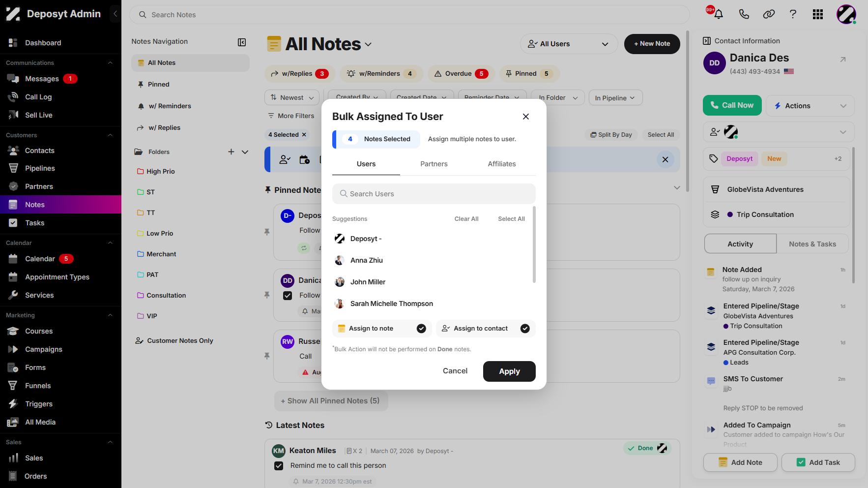868x488 pixels.
Task: Expand the Actions dropdown
Action: [810, 106]
